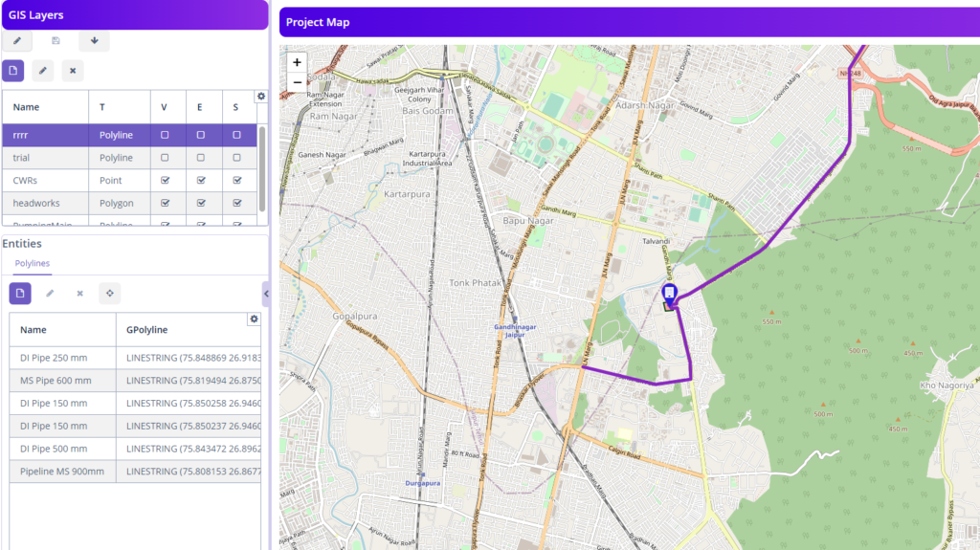This screenshot has height=550, width=980.
Task: Collapse the left side panel with the arrow
Action: (x=266, y=294)
